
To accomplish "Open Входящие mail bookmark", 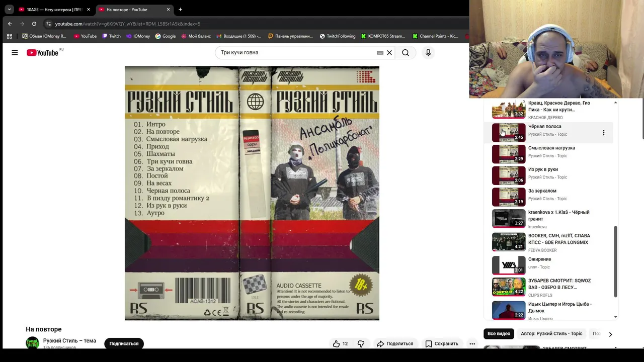I will coord(239,36).
